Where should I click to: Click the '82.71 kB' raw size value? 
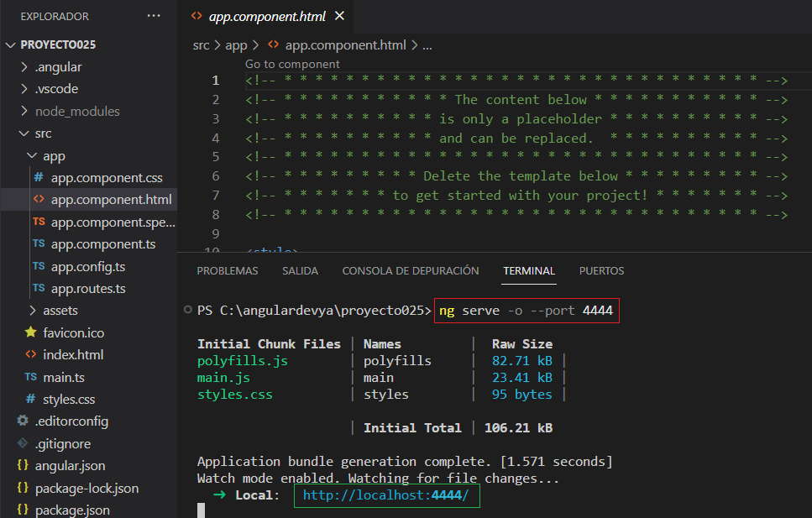click(x=522, y=360)
